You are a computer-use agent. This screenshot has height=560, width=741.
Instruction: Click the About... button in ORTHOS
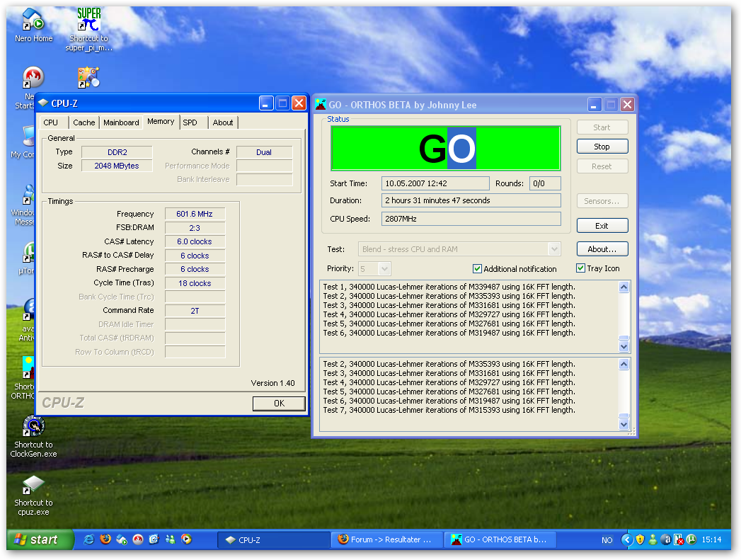point(602,249)
